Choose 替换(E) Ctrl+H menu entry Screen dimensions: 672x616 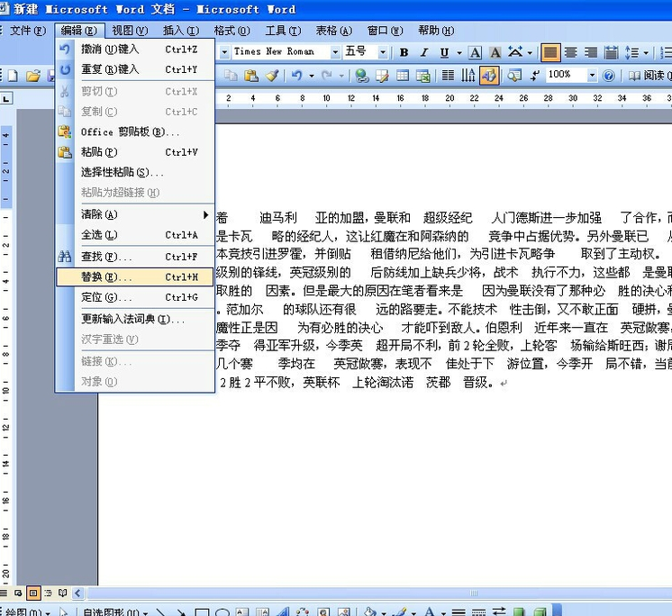click(x=134, y=276)
